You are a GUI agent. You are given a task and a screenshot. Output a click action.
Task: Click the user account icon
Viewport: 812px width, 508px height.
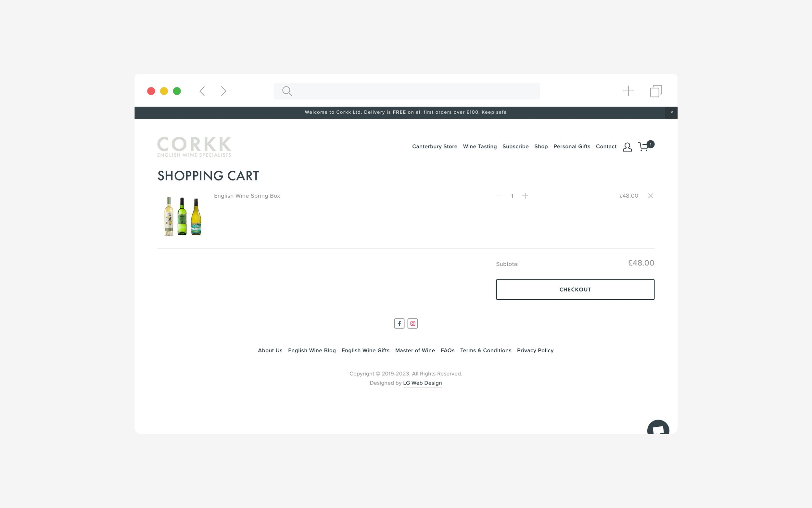point(627,146)
